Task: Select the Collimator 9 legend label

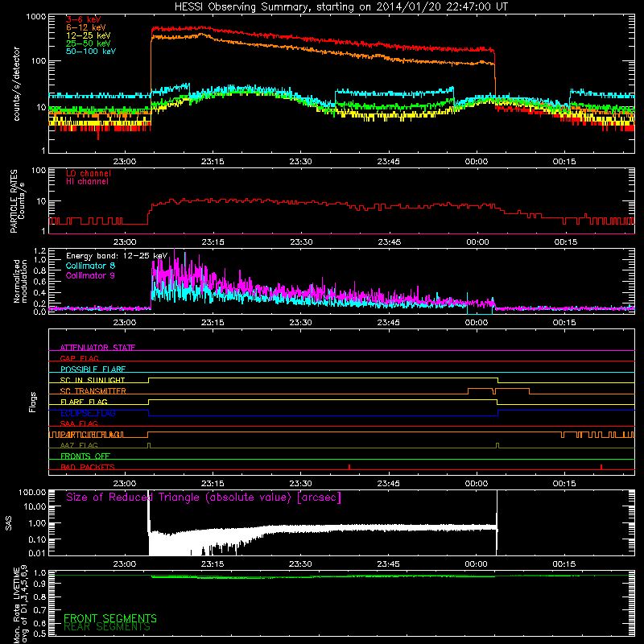Action: (90, 275)
